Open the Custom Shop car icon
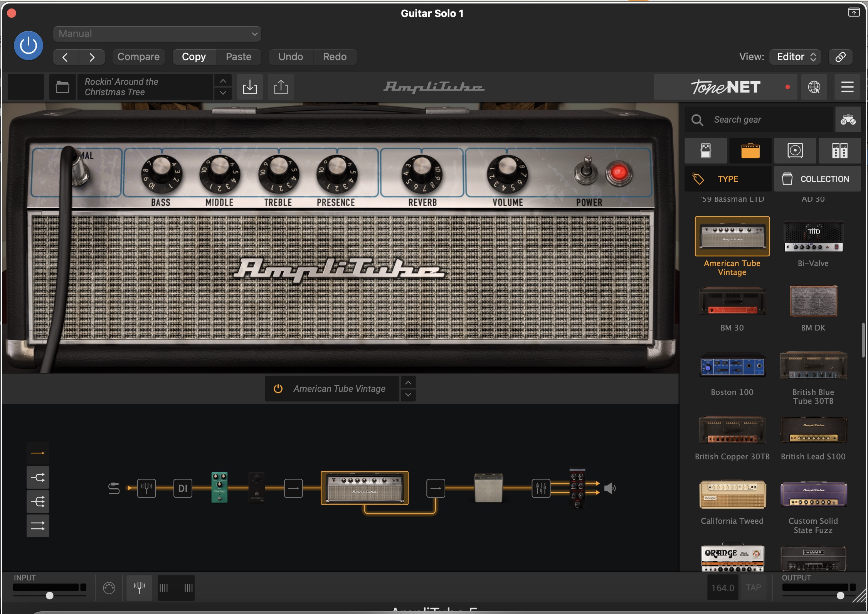The height and width of the screenshot is (614, 868). point(848,120)
